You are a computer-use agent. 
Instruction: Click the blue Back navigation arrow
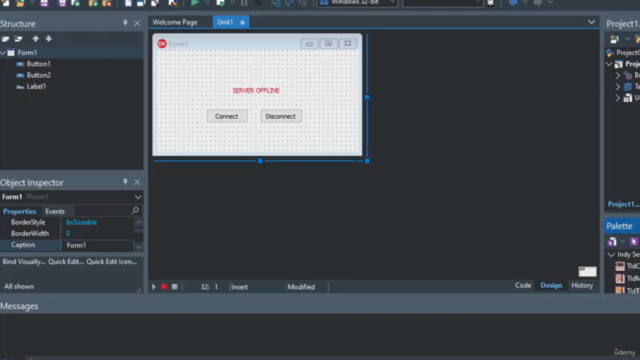point(513,3)
